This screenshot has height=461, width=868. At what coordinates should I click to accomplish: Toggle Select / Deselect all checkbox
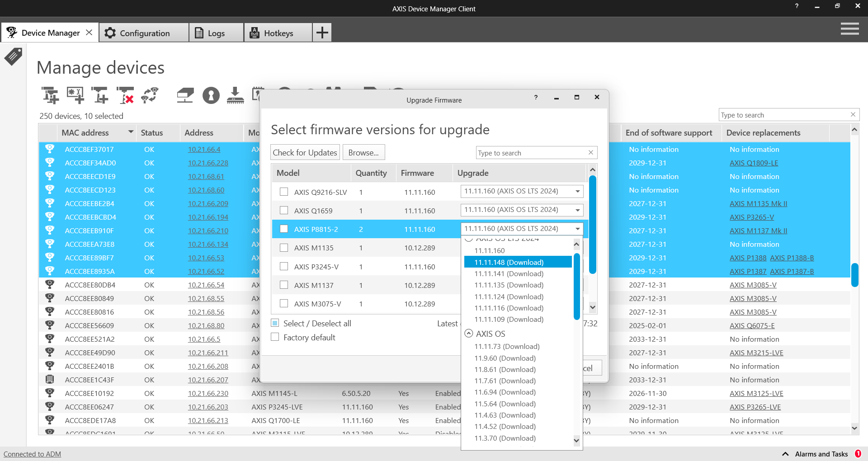click(275, 323)
